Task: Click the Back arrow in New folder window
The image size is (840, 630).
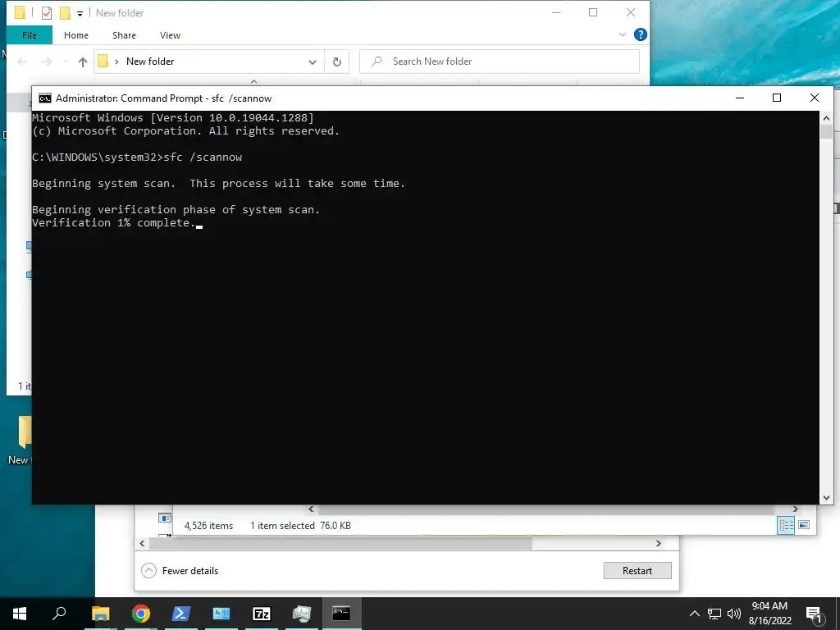Action: pos(22,62)
